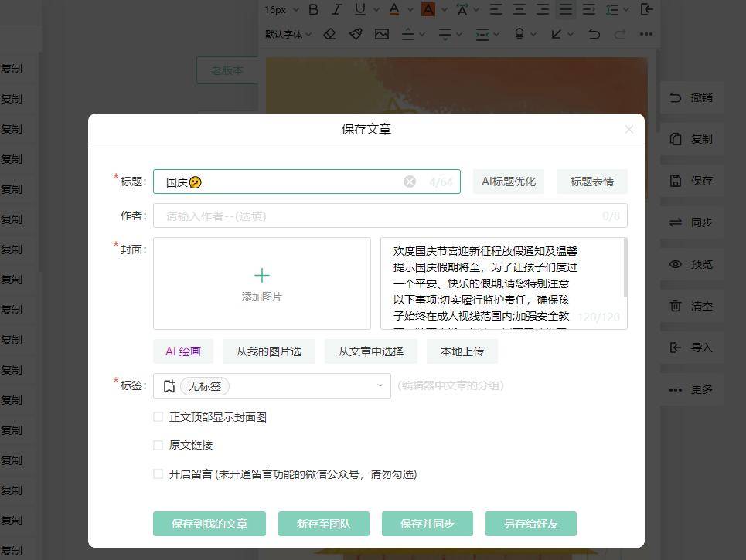746x560 pixels.
Task: Click the insert image toolbar icon
Action: (x=381, y=34)
